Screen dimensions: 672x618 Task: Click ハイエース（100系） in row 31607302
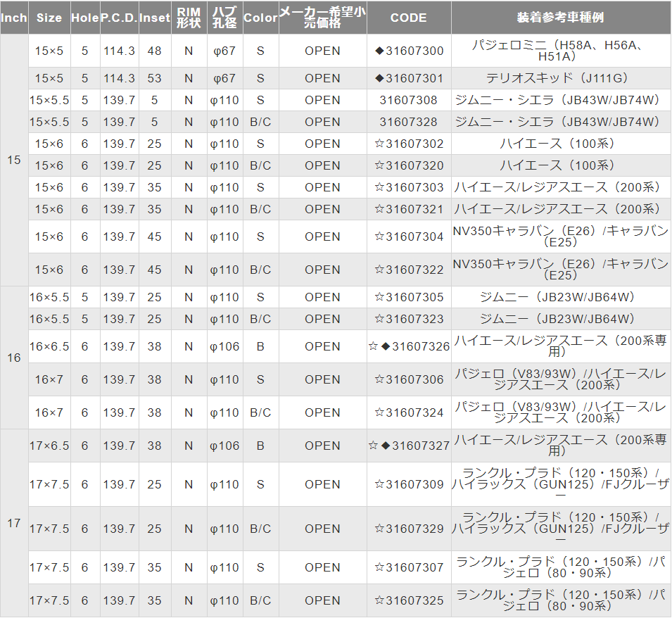click(561, 144)
